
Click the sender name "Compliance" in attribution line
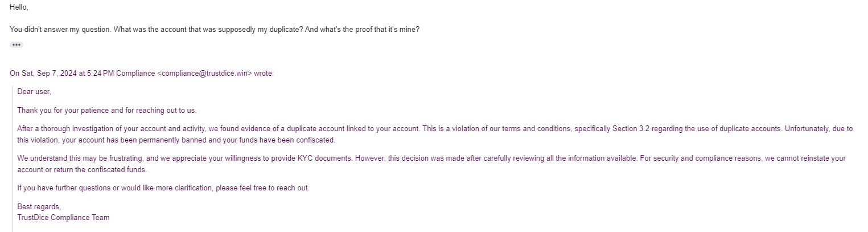(x=135, y=74)
